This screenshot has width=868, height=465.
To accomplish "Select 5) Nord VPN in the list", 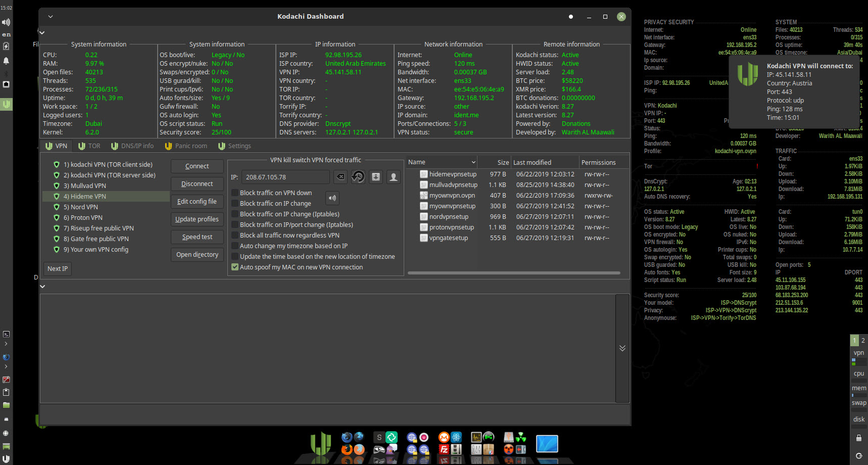I will pos(107,207).
